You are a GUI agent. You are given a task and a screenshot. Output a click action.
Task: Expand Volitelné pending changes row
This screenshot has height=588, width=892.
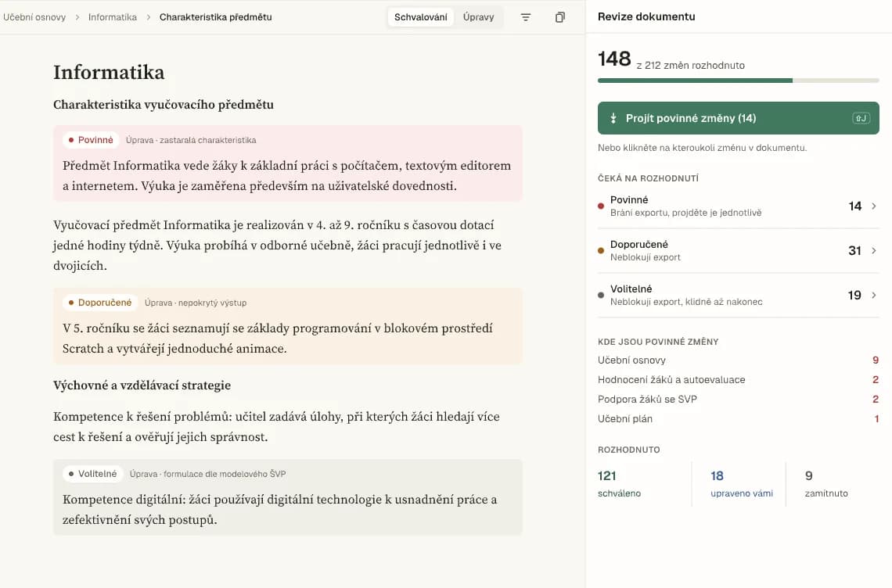(739, 295)
